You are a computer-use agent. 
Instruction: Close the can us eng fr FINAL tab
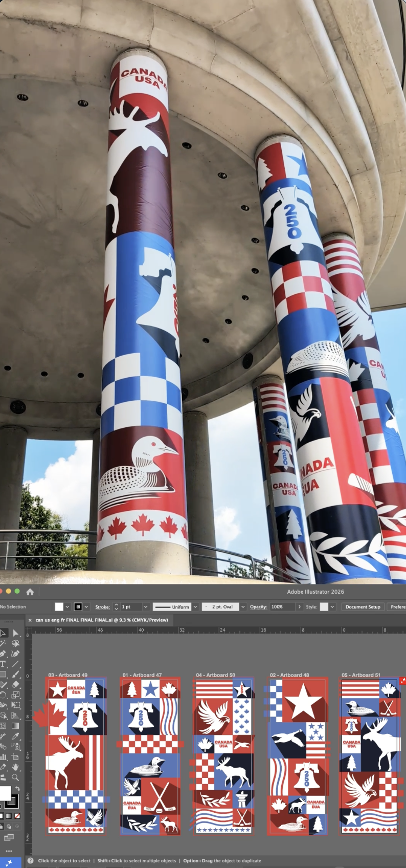(x=30, y=620)
